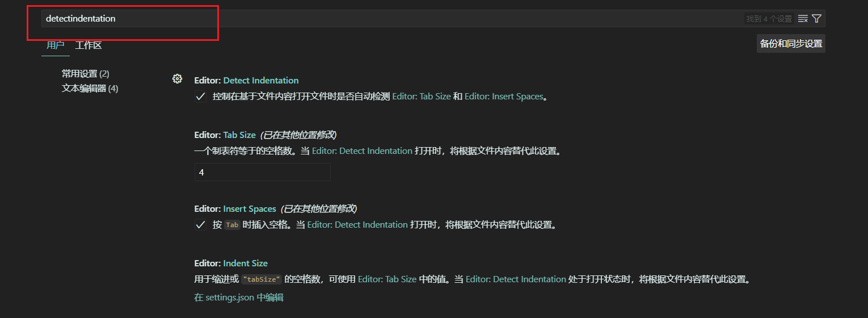Switch to the 工作区 settings tab

[89, 45]
